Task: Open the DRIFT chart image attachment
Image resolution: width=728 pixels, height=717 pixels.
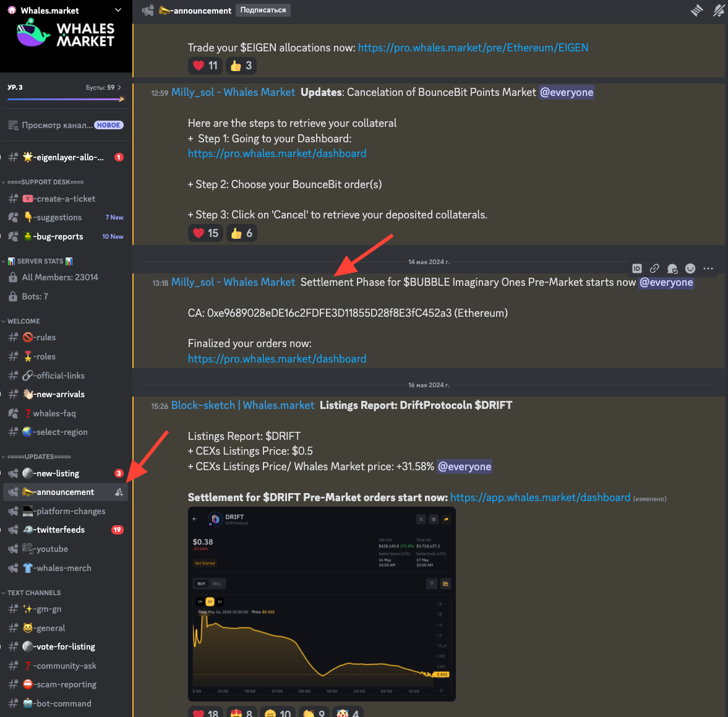Action: (322, 604)
